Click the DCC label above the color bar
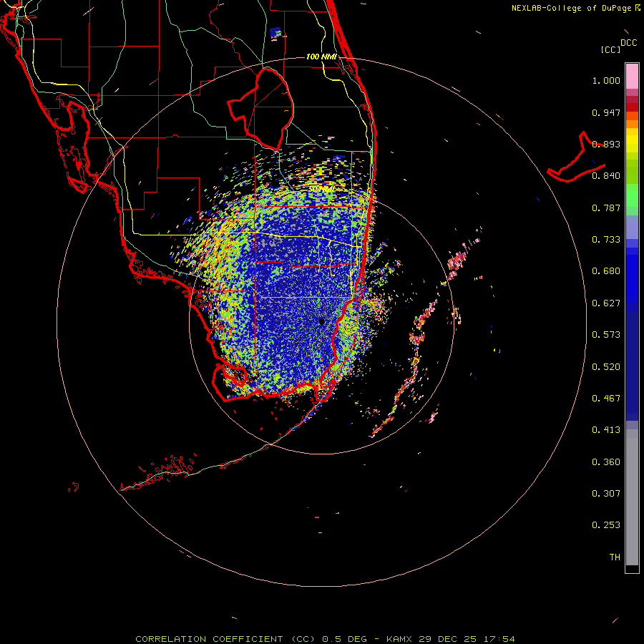Screen dimensions: 644x644 [x=629, y=43]
